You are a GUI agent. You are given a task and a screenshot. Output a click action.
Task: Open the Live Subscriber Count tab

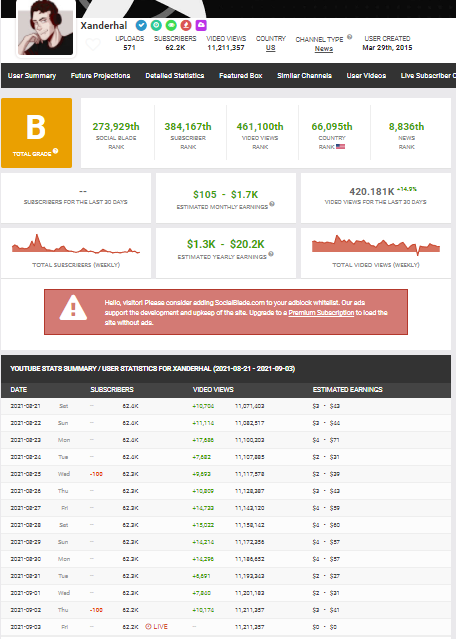[428, 76]
